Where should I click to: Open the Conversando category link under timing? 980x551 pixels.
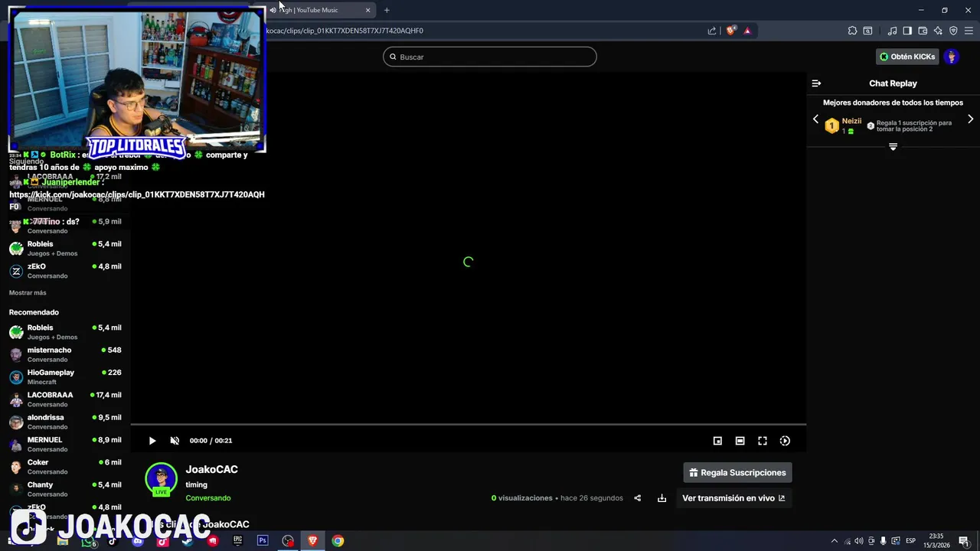(207, 498)
